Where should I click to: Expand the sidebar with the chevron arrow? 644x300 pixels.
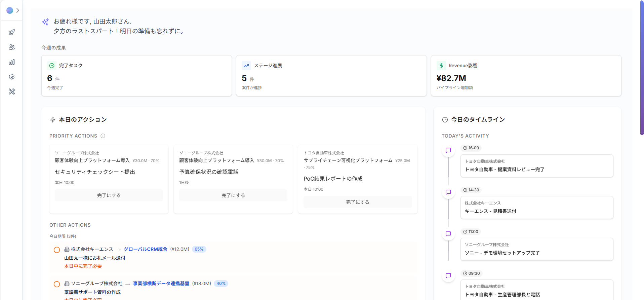pyautogui.click(x=18, y=10)
